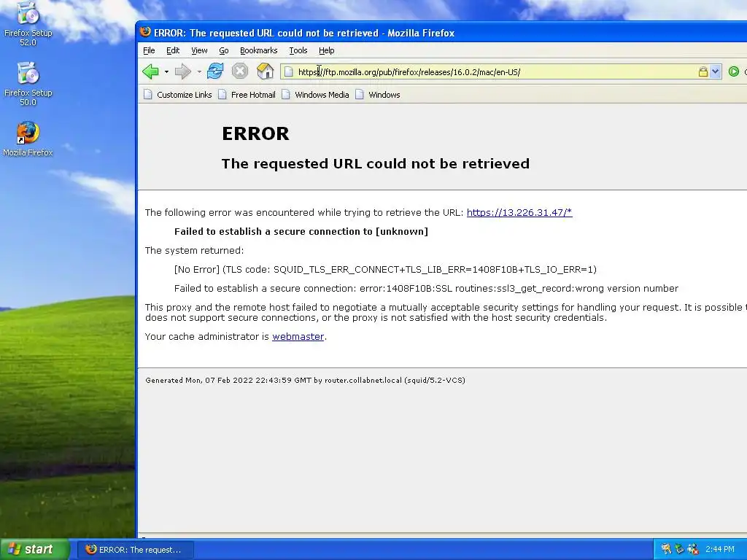Open the Tools menu
The image size is (747, 560).
click(298, 50)
